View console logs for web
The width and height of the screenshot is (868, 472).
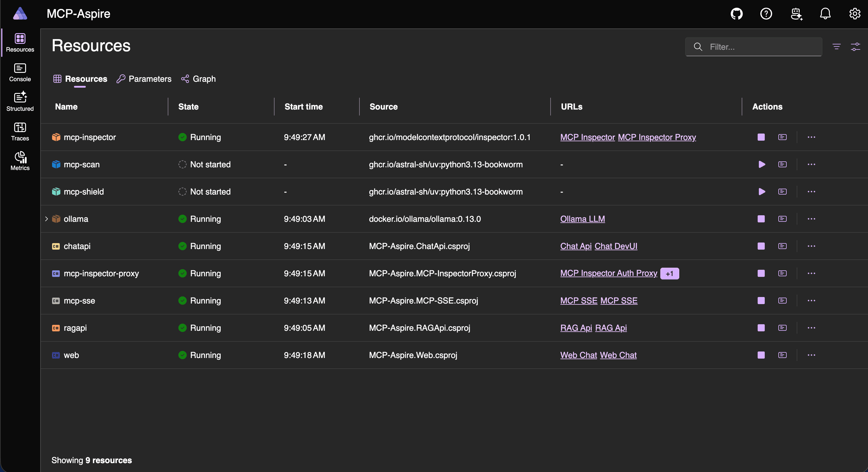pyautogui.click(x=783, y=355)
